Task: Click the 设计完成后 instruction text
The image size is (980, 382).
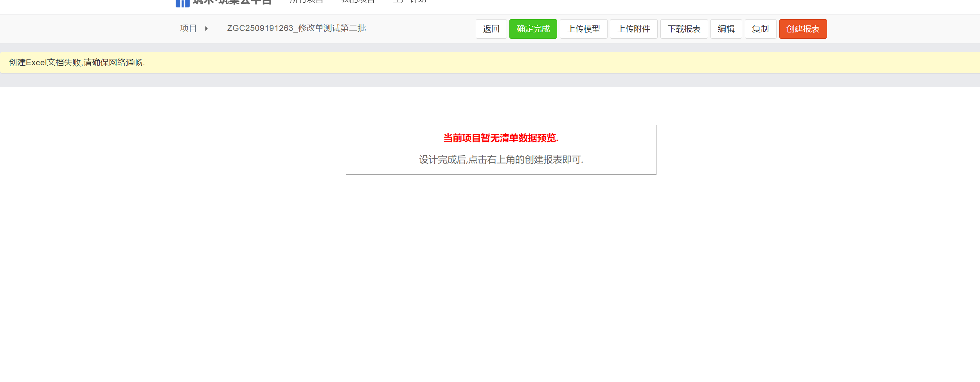Action: [500, 160]
